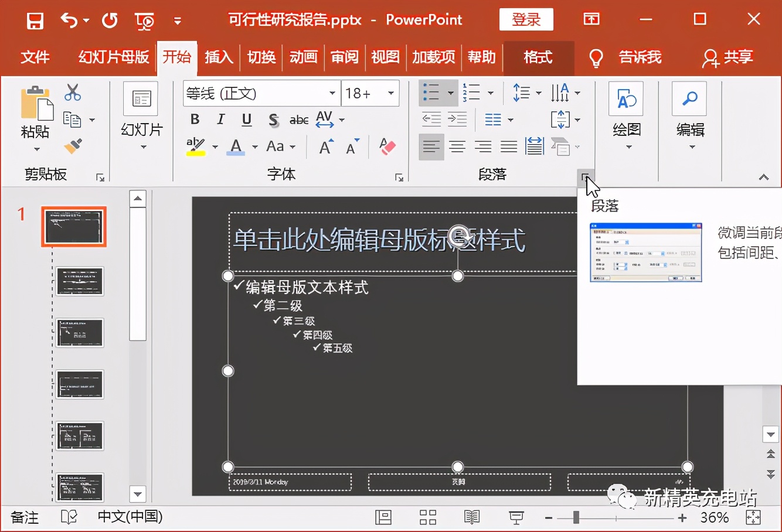Open the 幻灯片母版 tab
The image size is (782, 532).
(113, 57)
